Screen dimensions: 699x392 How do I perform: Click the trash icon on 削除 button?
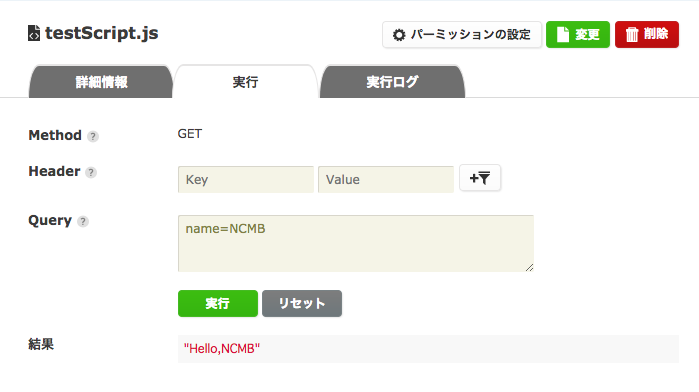click(x=632, y=34)
